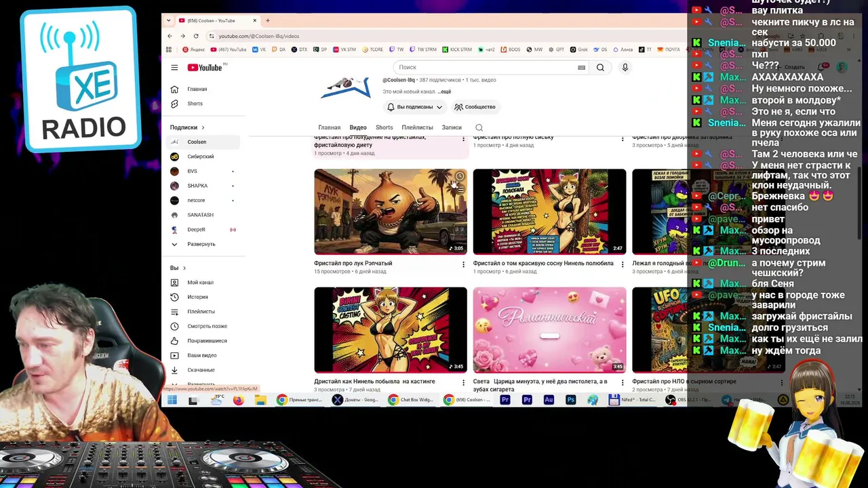Open Photoshop from the taskbar
The height and width of the screenshot is (488, 868).
[570, 401]
